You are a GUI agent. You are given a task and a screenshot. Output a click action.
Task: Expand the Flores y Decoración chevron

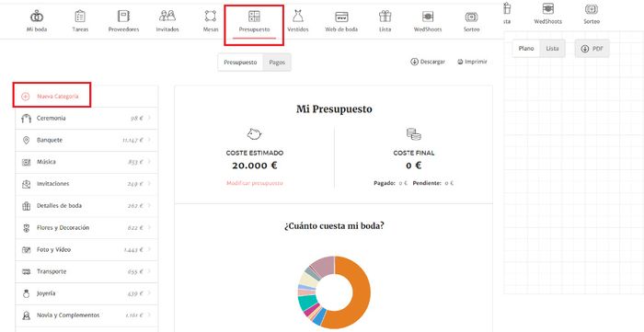point(149,227)
